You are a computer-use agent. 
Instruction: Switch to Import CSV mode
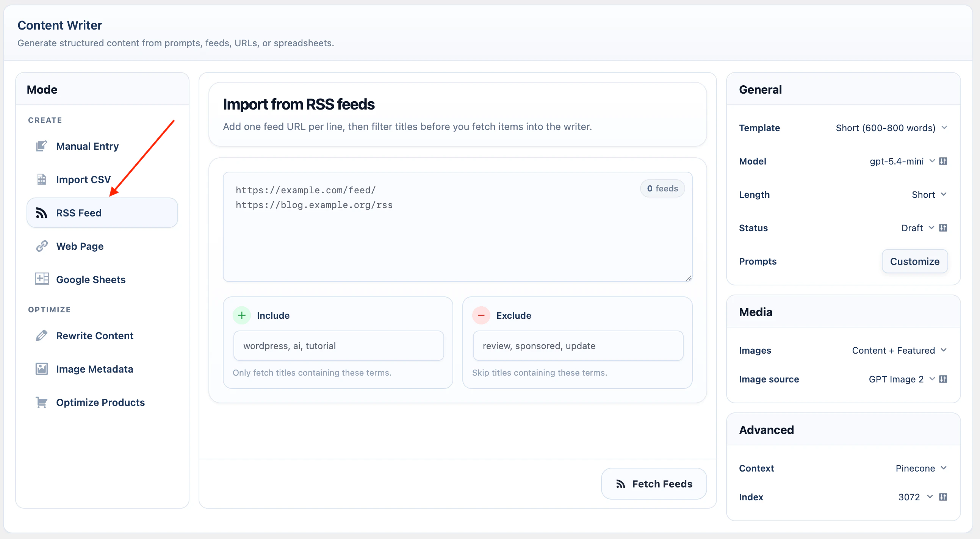102,179
